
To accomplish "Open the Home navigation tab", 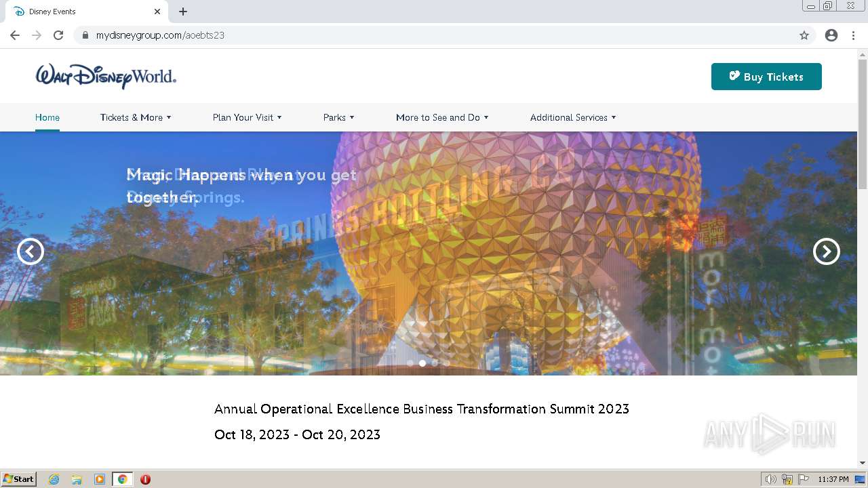I will [x=47, y=117].
